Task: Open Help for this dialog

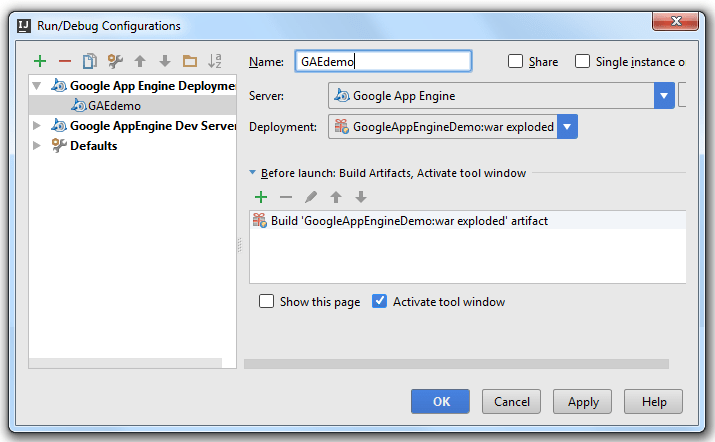Action: [x=653, y=401]
